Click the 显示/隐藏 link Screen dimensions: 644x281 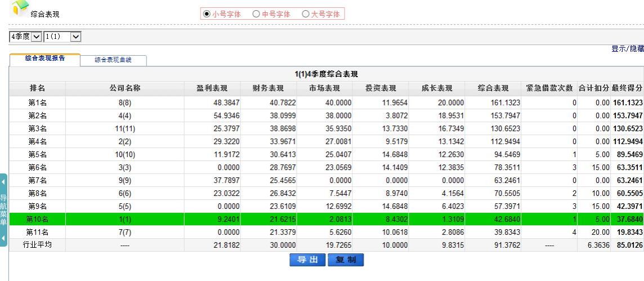pyautogui.click(x=627, y=49)
